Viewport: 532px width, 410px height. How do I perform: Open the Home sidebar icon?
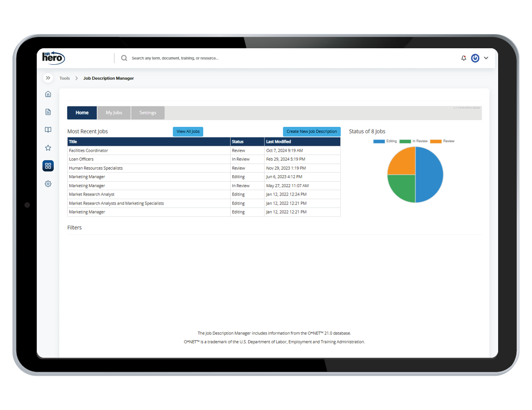48,95
